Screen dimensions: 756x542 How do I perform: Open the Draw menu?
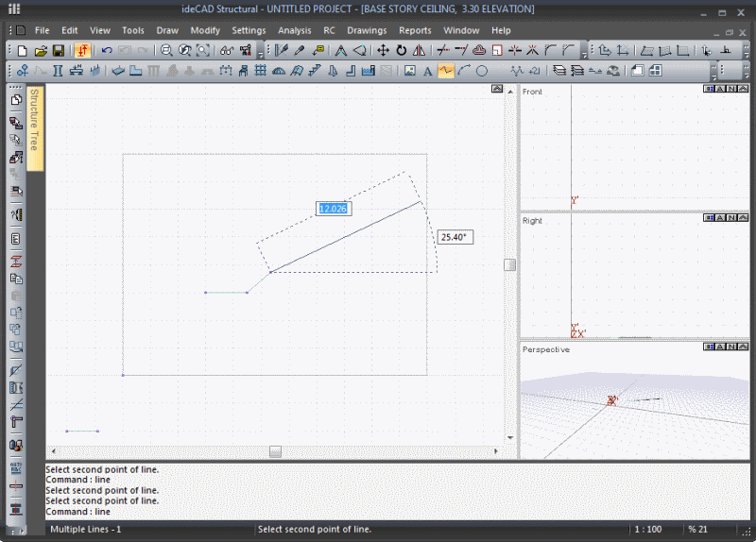click(x=167, y=30)
